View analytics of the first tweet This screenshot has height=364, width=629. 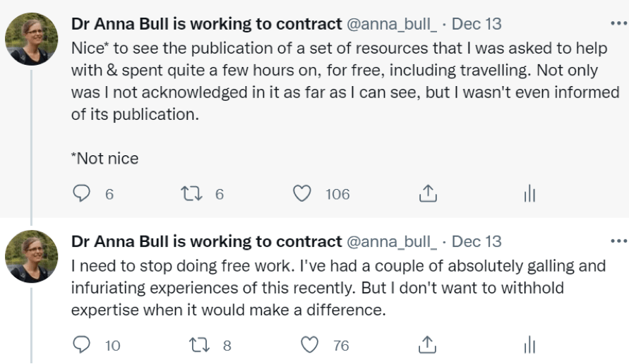(x=529, y=194)
